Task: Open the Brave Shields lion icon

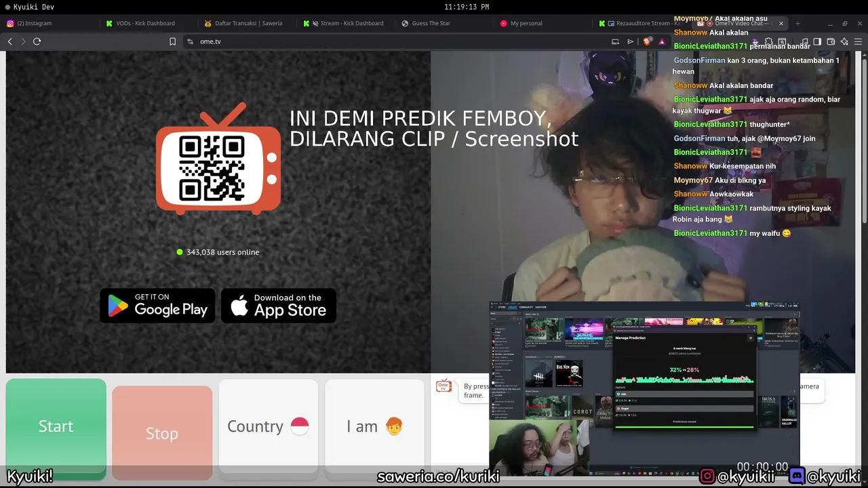Action: [647, 41]
